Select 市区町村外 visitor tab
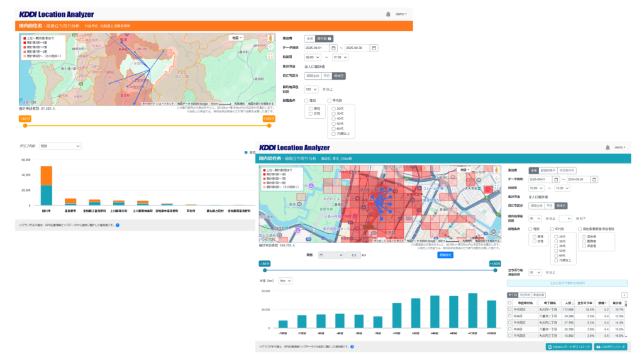 click(567, 170)
